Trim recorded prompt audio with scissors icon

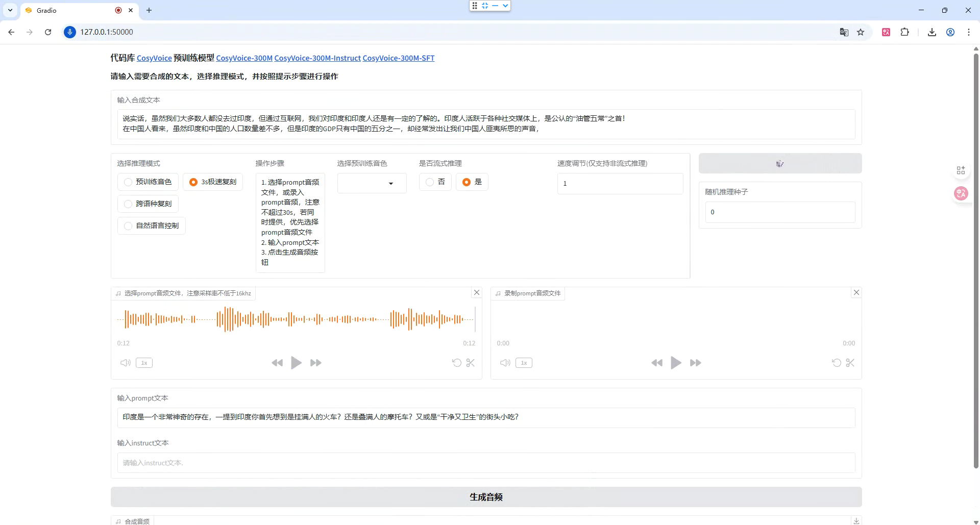pos(850,363)
